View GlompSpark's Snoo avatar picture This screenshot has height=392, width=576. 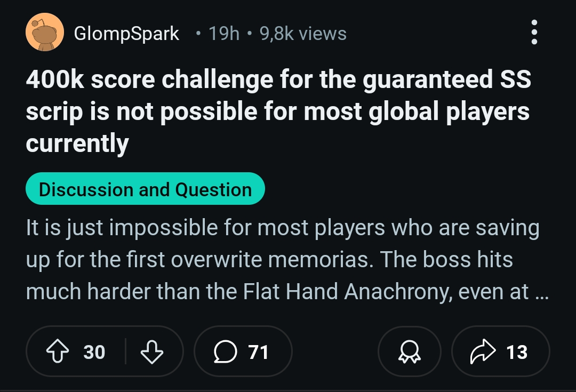44,33
